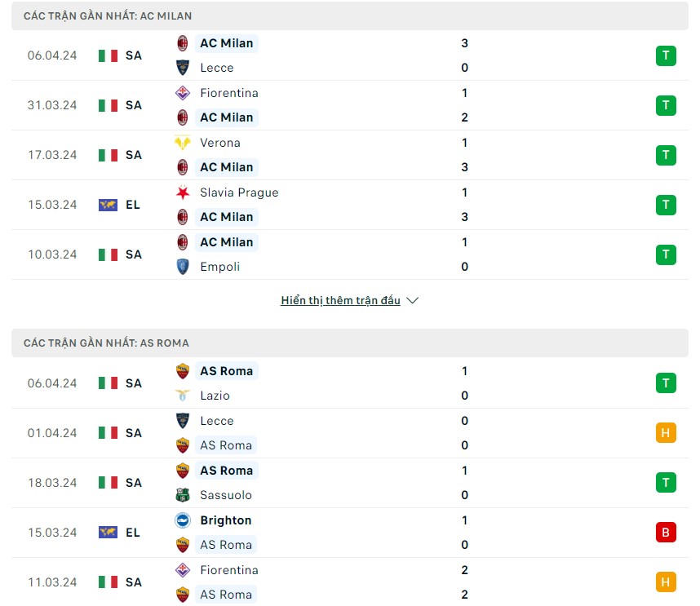
Task: Toggle the green T result badge for Lecce match
Action: (666, 55)
